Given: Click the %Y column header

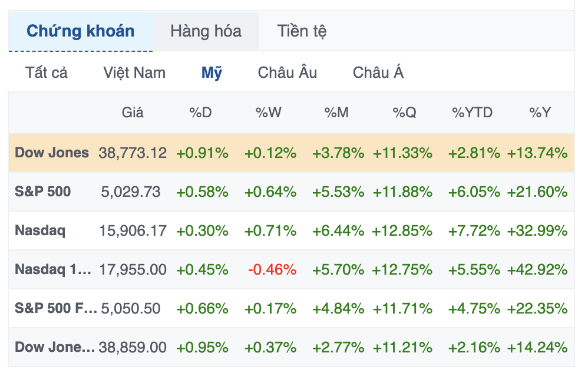Looking at the screenshot, I should pyautogui.click(x=540, y=112).
